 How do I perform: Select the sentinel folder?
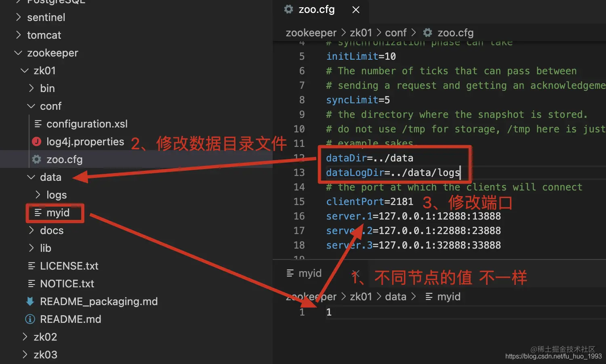point(46,17)
